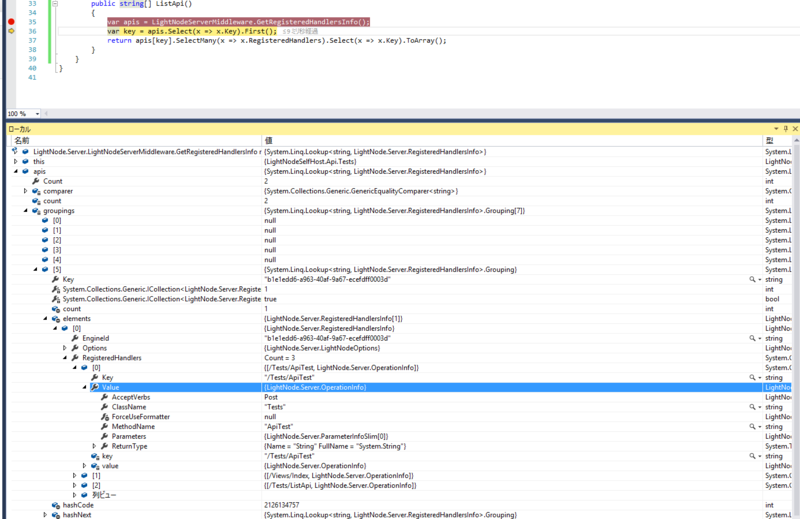Open the visualizer magnifier for the Key GUID value
Viewport: 800px width, 519px height.
pyautogui.click(x=752, y=280)
